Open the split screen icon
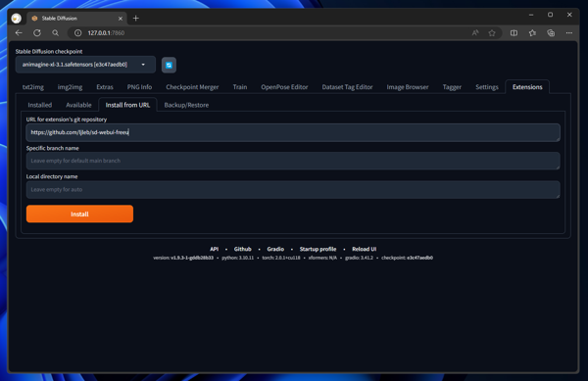 [x=514, y=33]
